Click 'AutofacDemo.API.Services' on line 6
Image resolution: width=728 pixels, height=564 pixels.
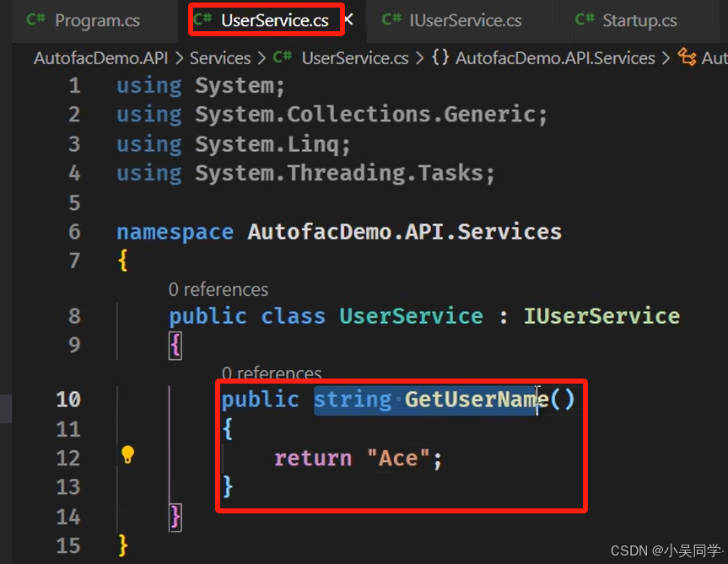(x=404, y=232)
